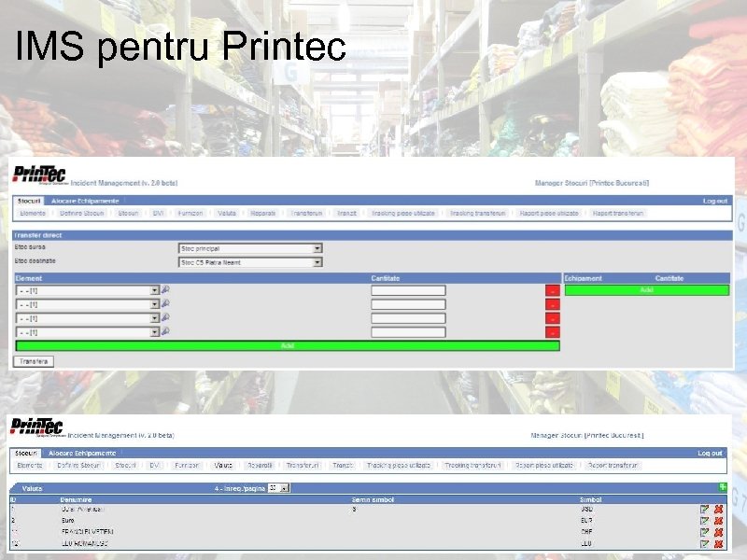
Task: Open Tracking piese utilizate in upper screenshot
Action: click(x=403, y=214)
